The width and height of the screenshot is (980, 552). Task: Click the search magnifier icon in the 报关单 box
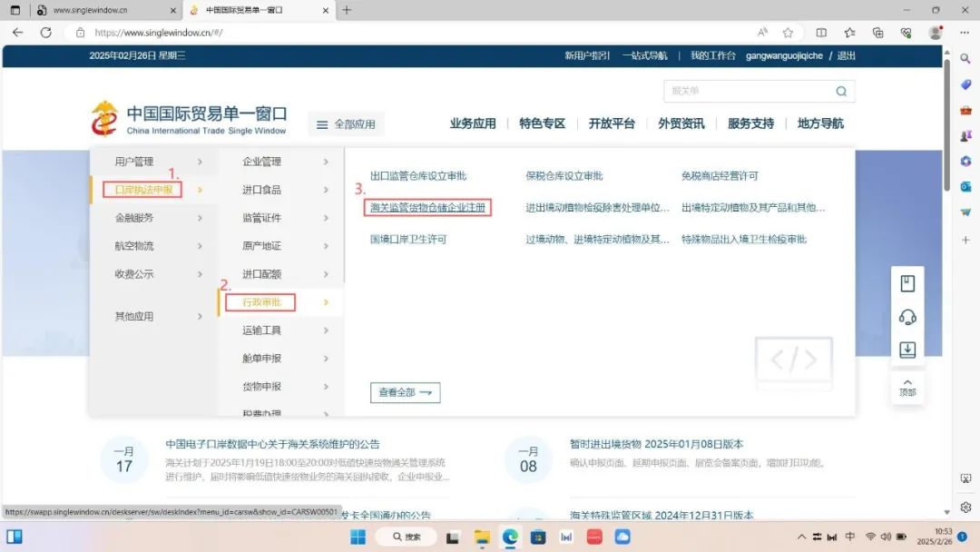841,92
